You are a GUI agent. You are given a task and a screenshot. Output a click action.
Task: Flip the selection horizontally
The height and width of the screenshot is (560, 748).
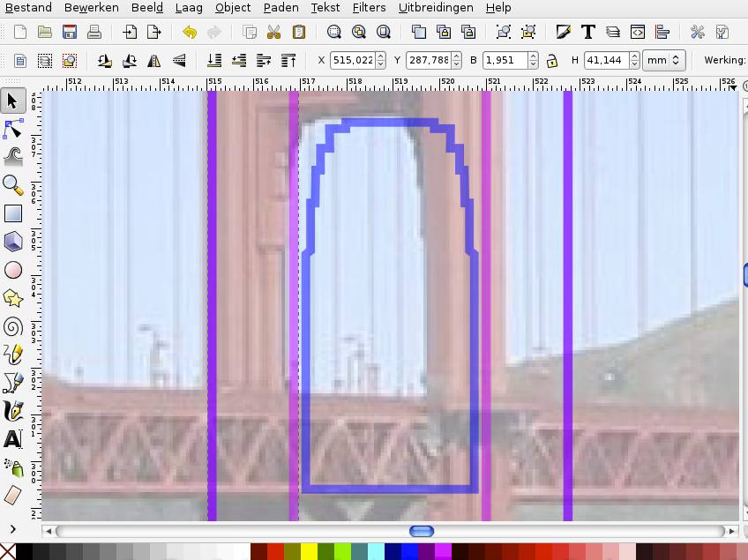[154, 61]
